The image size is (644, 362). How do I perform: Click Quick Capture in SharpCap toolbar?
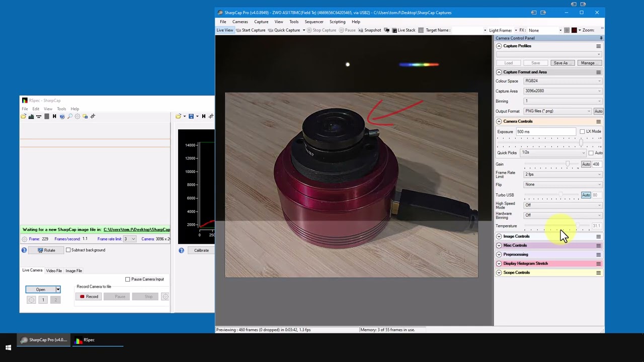(x=284, y=30)
